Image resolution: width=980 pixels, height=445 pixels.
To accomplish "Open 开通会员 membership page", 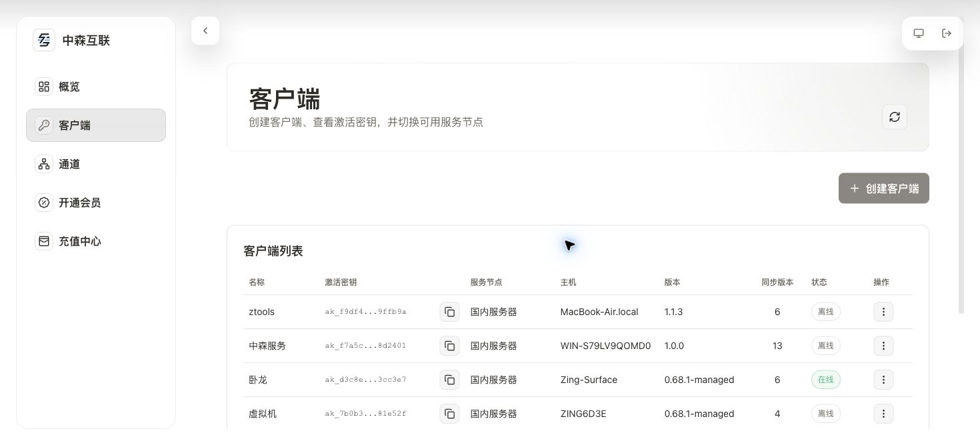I will pos(96,203).
